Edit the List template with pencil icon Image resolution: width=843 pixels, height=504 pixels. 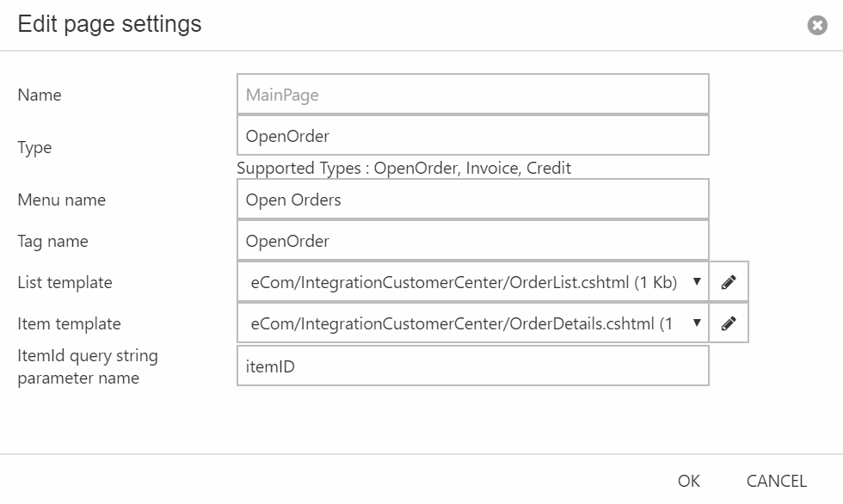(x=729, y=282)
